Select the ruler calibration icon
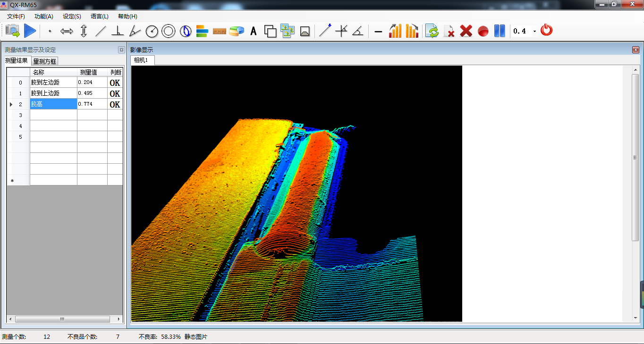This screenshot has height=344, width=644. (220, 32)
